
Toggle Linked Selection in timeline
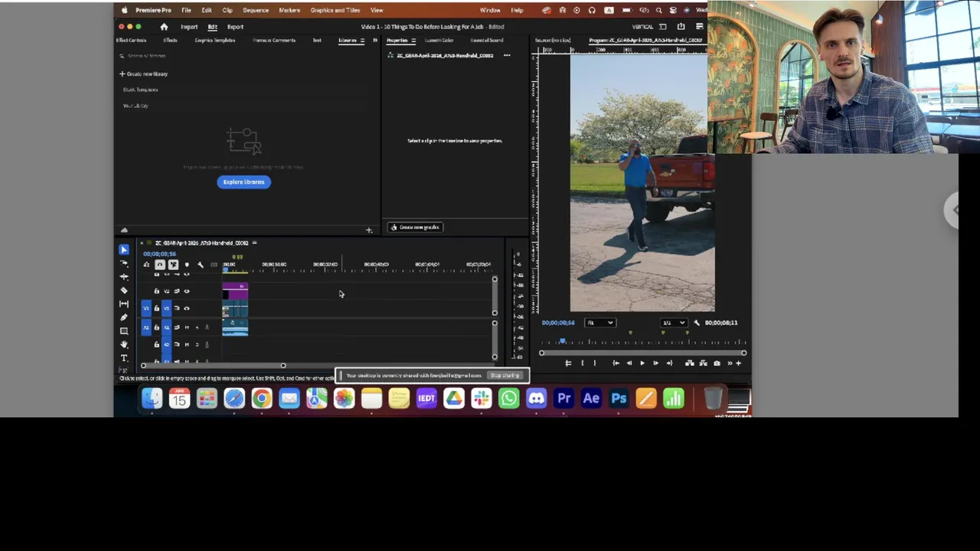coord(173,265)
